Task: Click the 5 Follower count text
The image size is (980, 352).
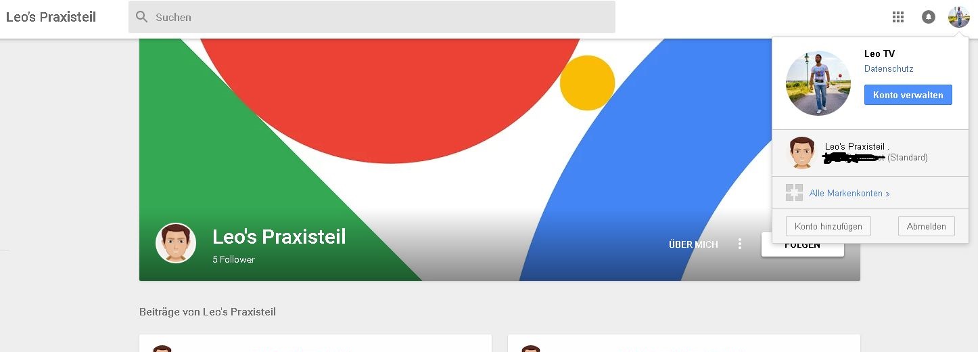Action: (233, 259)
